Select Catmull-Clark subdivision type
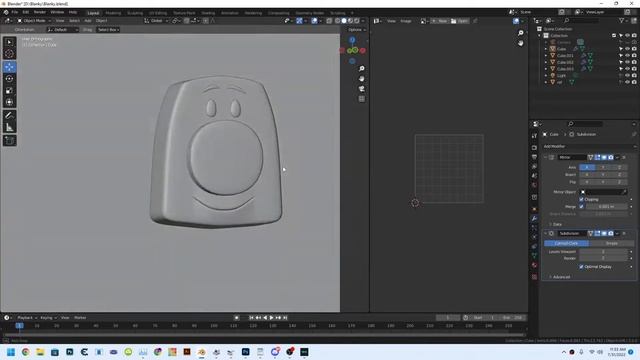Image resolution: width=640 pixels, height=360 pixels. 567,243
